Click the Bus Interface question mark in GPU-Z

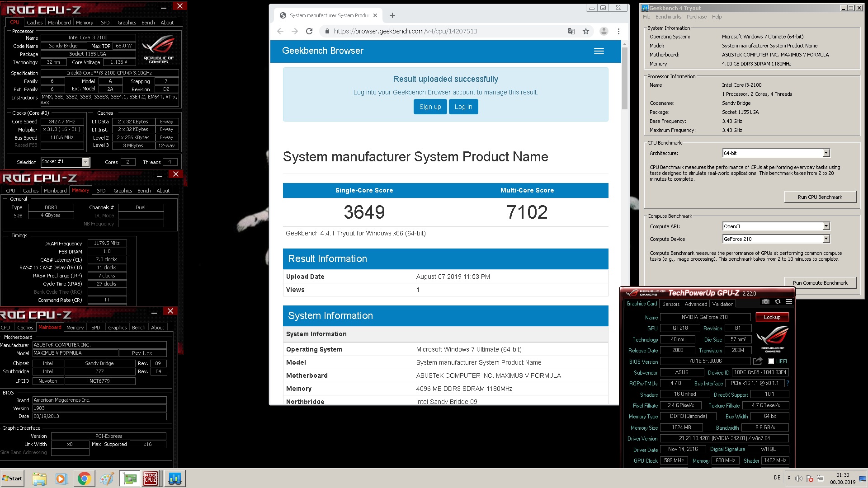[788, 383]
